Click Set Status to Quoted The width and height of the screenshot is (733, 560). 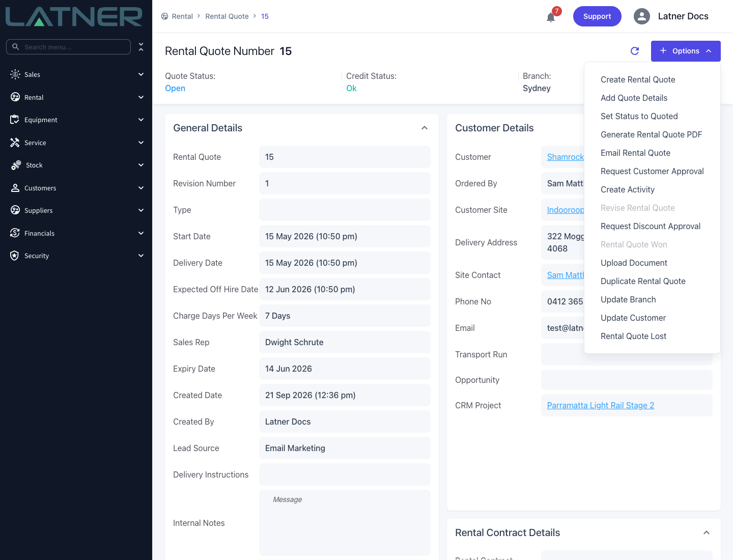[639, 116]
